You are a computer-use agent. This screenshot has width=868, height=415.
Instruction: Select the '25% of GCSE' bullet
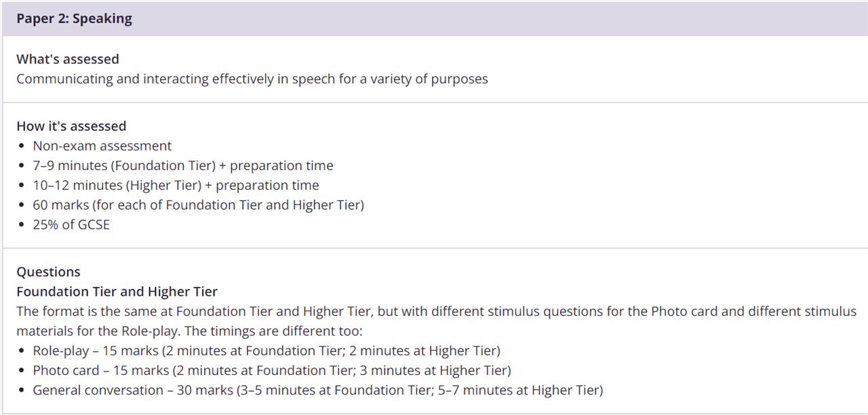(71, 224)
